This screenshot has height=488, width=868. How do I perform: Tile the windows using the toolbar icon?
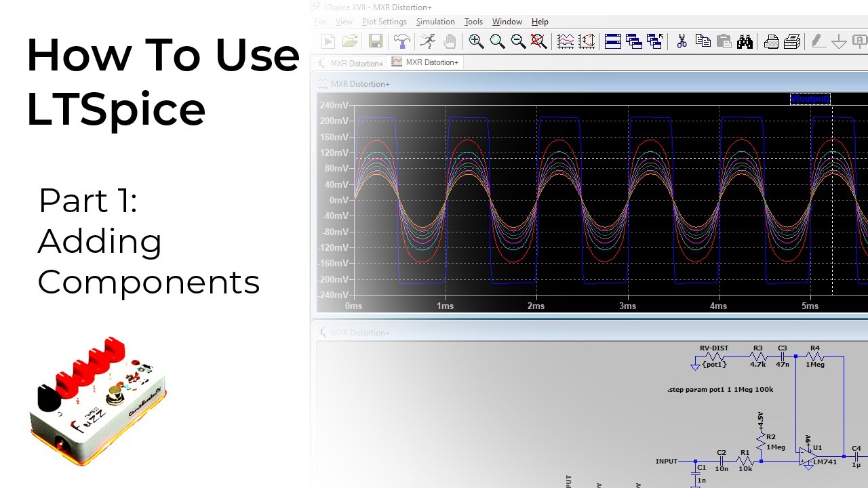[x=613, y=41]
